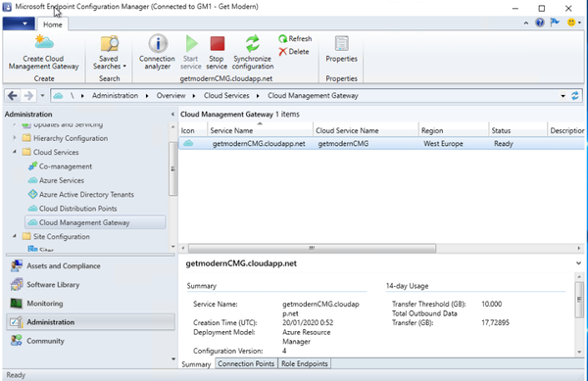The height and width of the screenshot is (381, 588).
Task: Sort by Cloud Service Name column
Action: coord(366,130)
